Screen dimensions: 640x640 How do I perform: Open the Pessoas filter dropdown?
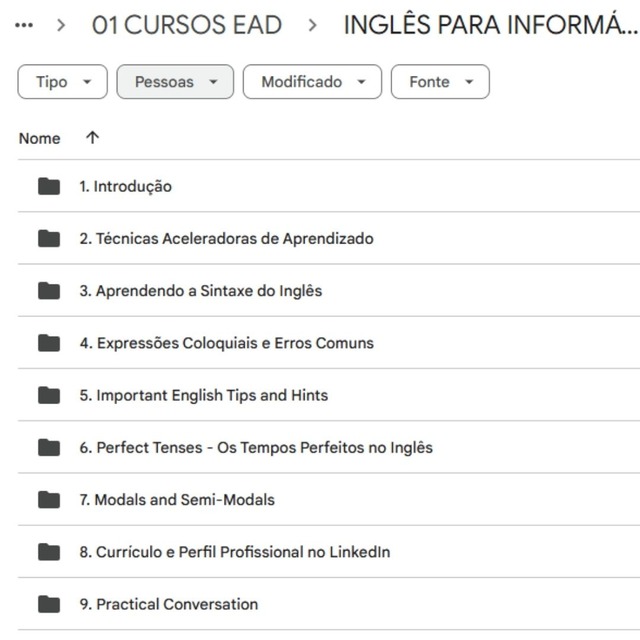pyautogui.click(x=175, y=82)
